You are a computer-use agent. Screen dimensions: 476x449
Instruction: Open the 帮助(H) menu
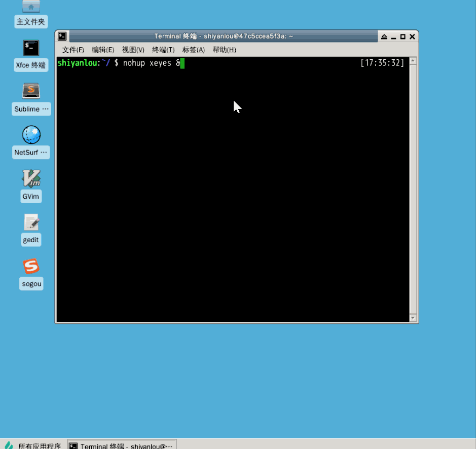[225, 50]
